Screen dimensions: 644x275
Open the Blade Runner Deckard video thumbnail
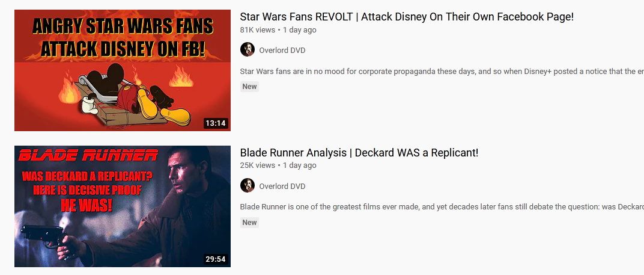pos(123,206)
